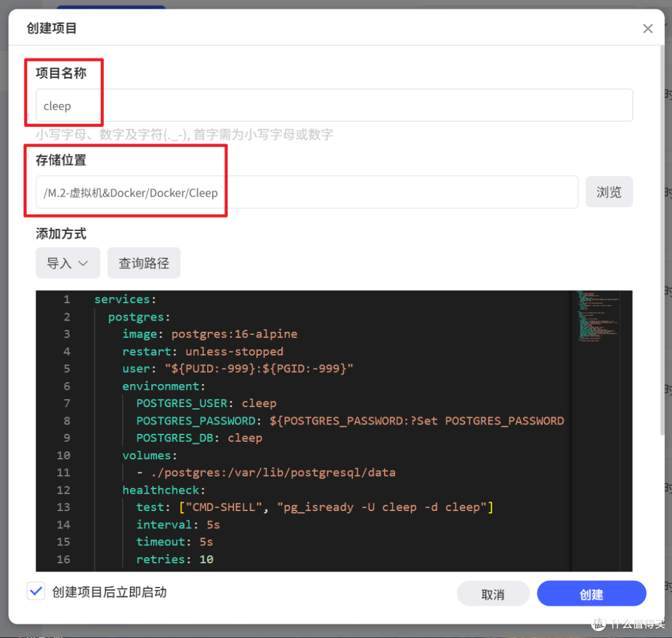Image resolution: width=672 pixels, height=638 pixels.
Task: Click line 'timeout: 5s'
Action: (174, 542)
